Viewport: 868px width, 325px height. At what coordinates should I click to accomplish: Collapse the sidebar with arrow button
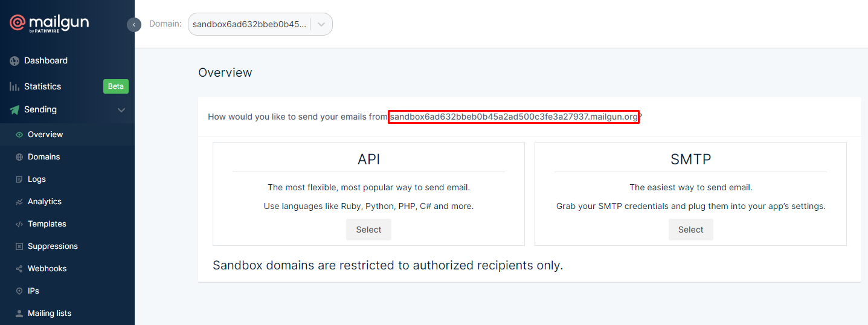pos(134,25)
